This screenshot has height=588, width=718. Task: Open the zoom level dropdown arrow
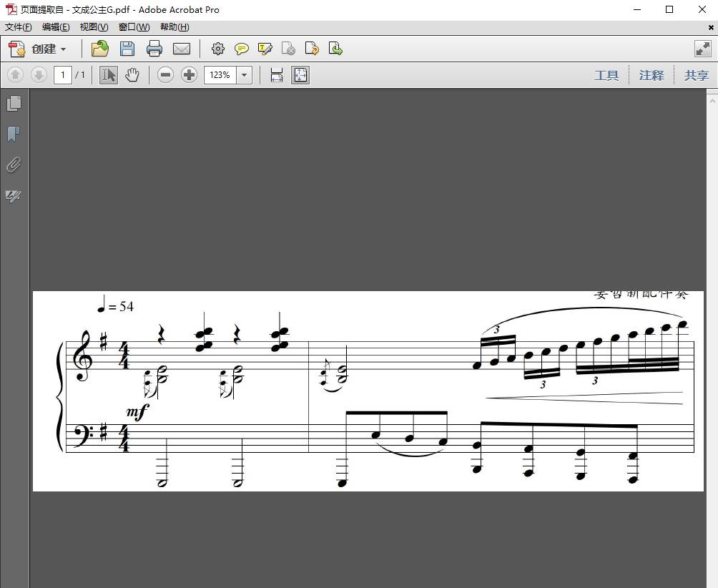tap(244, 74)
